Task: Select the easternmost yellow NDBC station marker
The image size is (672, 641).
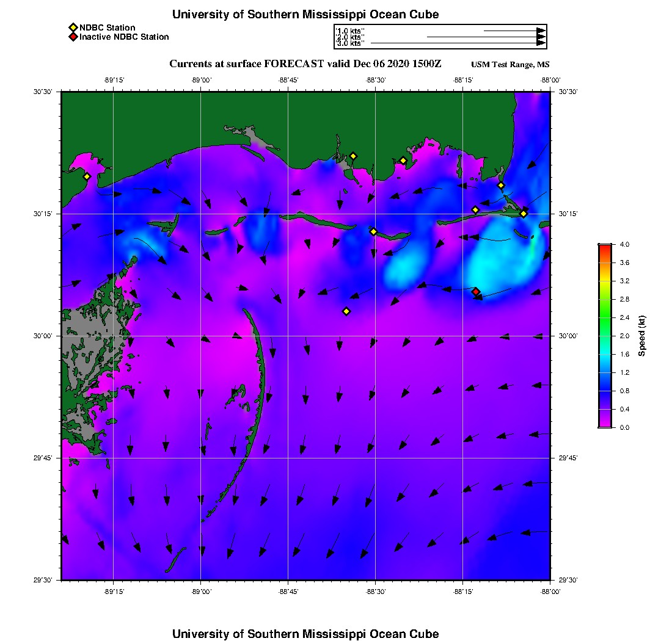Action: [524, 213]
